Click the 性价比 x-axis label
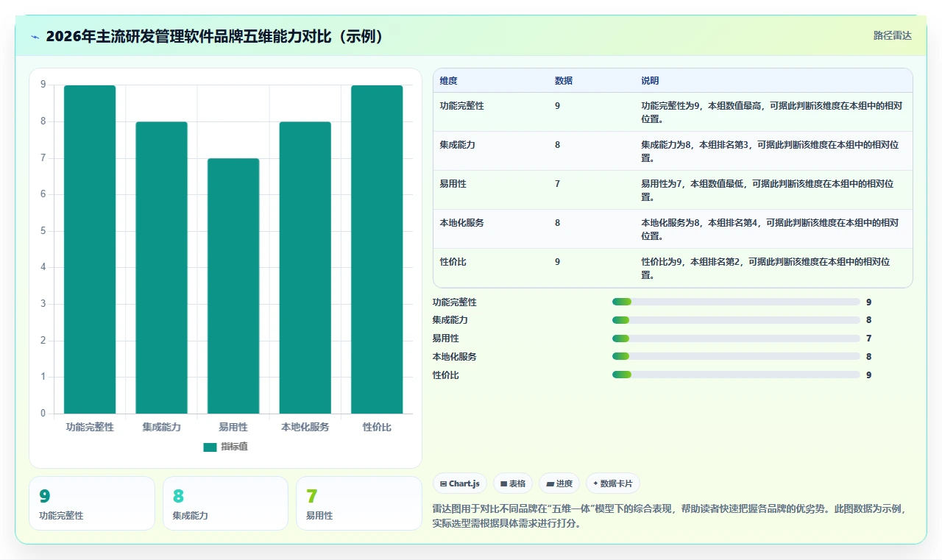 click(377, 427)
